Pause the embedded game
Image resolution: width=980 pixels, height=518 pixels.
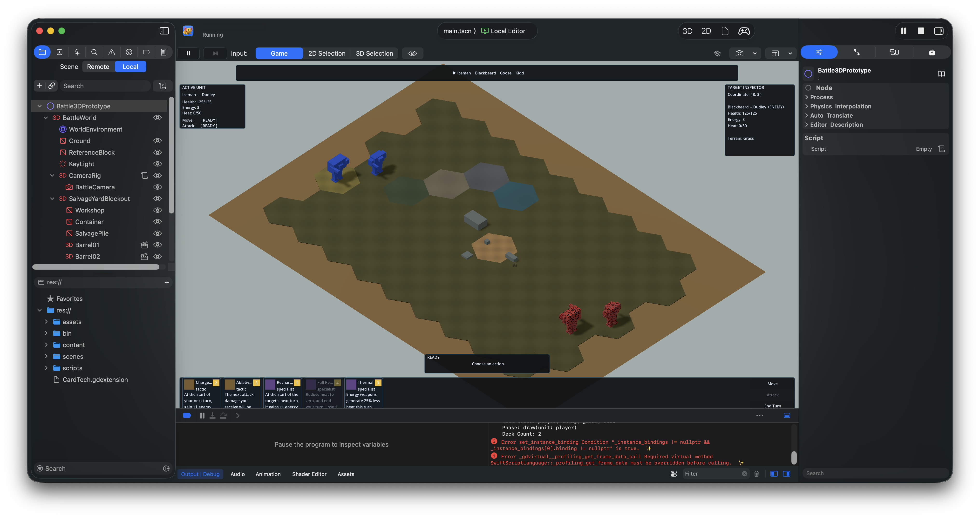tap(188, 53)
